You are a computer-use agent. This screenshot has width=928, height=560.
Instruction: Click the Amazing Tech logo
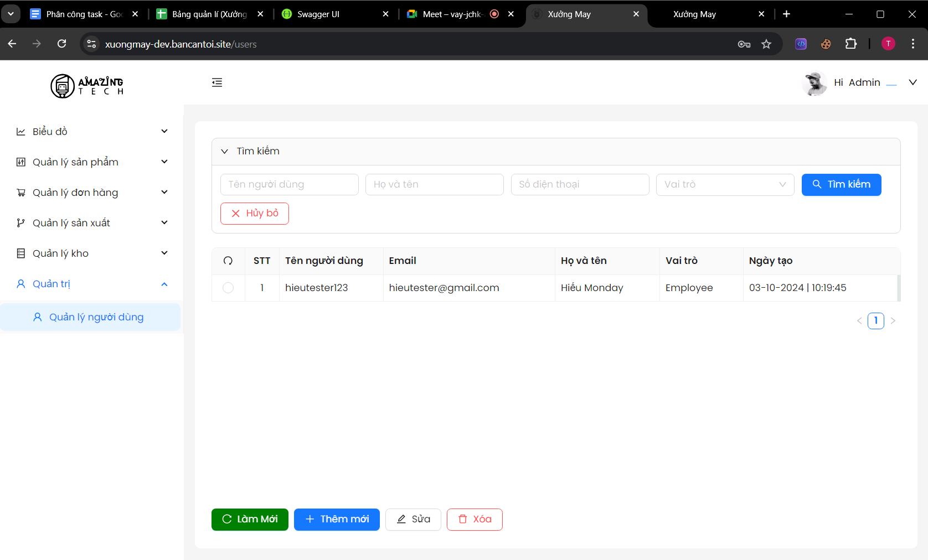(x=87, y=86)
